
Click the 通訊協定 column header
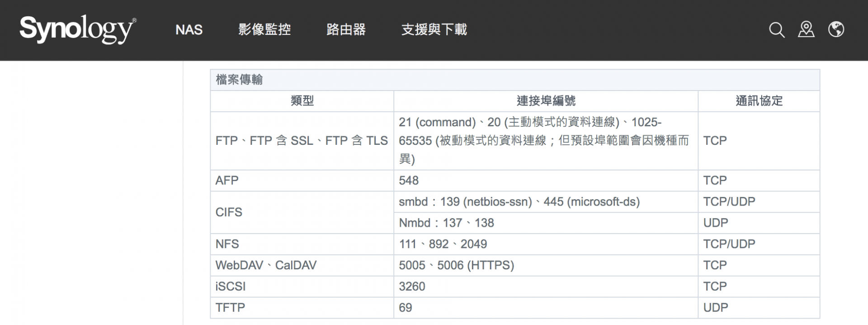coord(759,101)
